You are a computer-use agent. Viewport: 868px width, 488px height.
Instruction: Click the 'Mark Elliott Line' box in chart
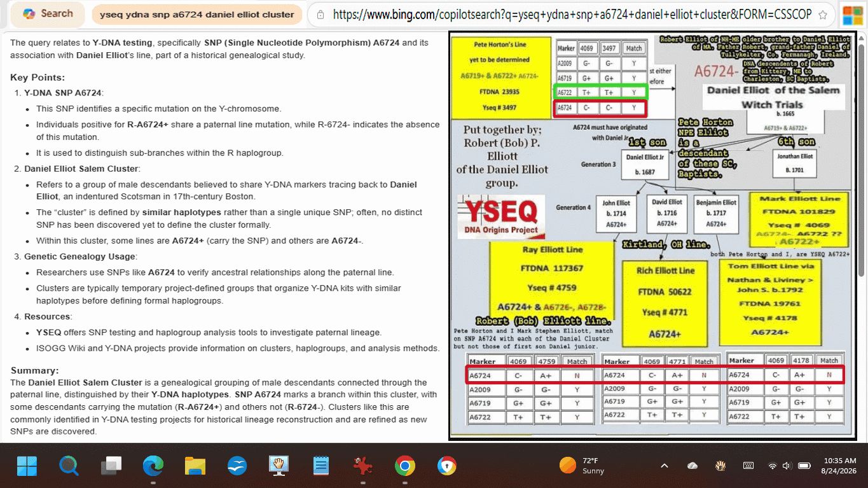799,219
